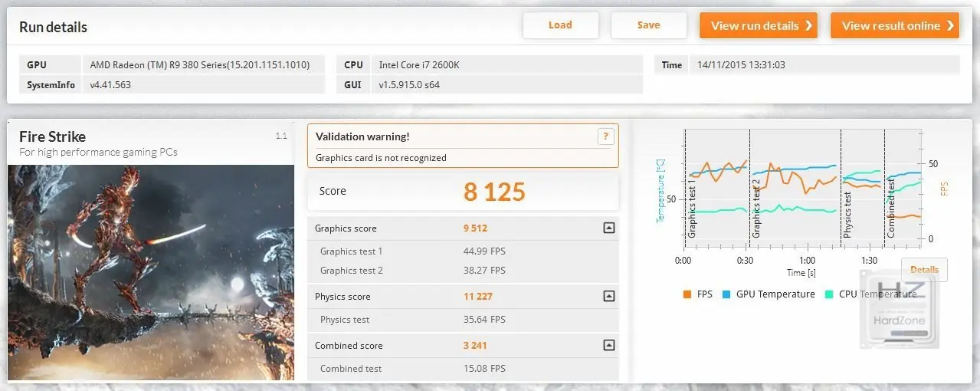Select the Graphics test 2 38.27 FPS row
Viewport: 980px width, 391px height.
pyautogui.click(x=463, y=270)
